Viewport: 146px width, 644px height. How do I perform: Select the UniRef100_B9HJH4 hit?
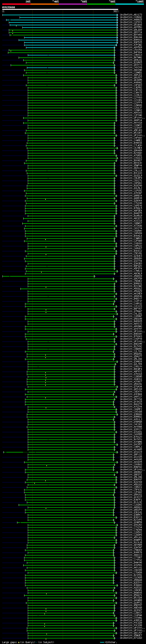pos(131,37)
